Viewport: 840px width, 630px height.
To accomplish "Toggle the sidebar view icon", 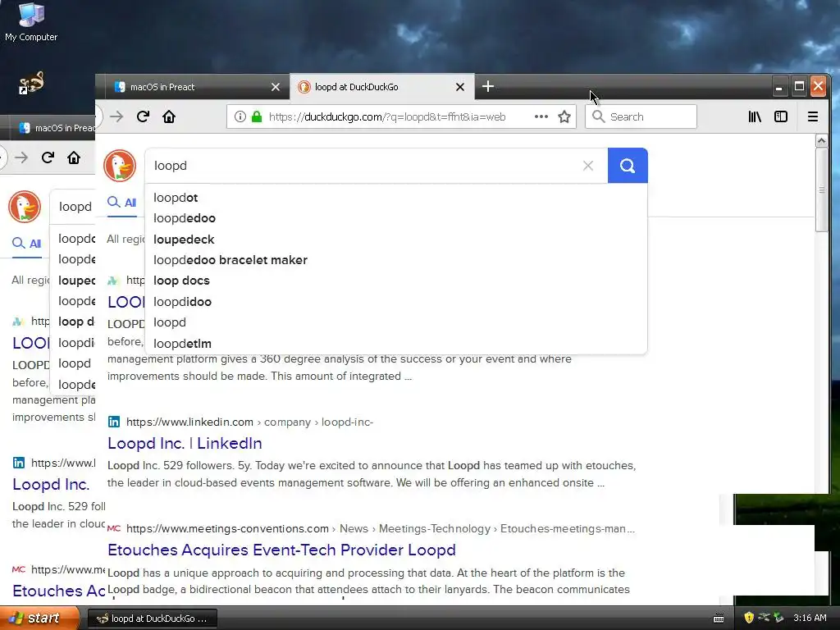I will click(x=781, y=116).
